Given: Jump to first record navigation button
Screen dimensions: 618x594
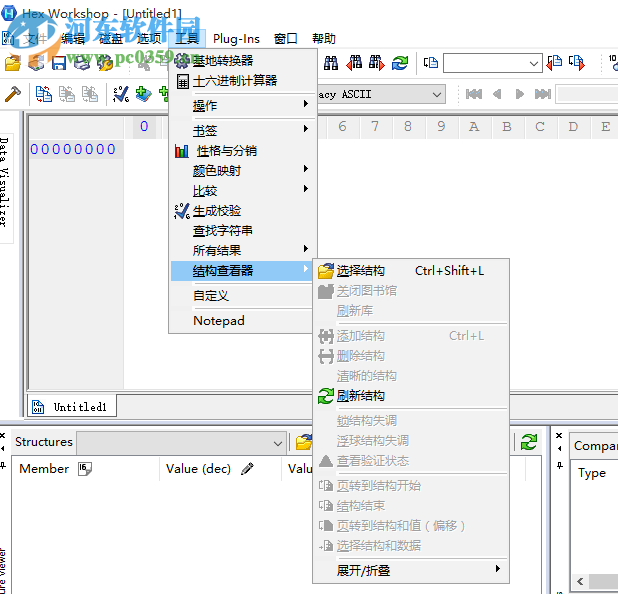Looking at the screenshot, I should coord(474,94).
